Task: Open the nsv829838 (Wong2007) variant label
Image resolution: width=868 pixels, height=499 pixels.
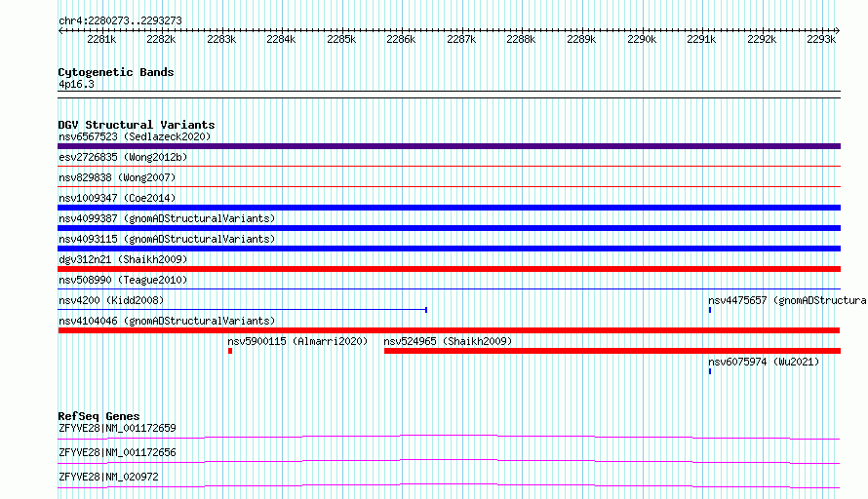Action: [117, 177]
